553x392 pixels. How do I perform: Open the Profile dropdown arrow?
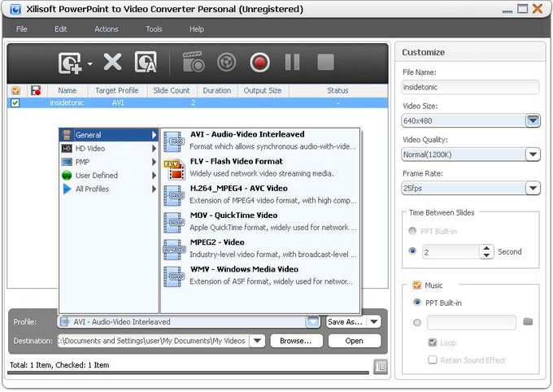coord(313,322)
